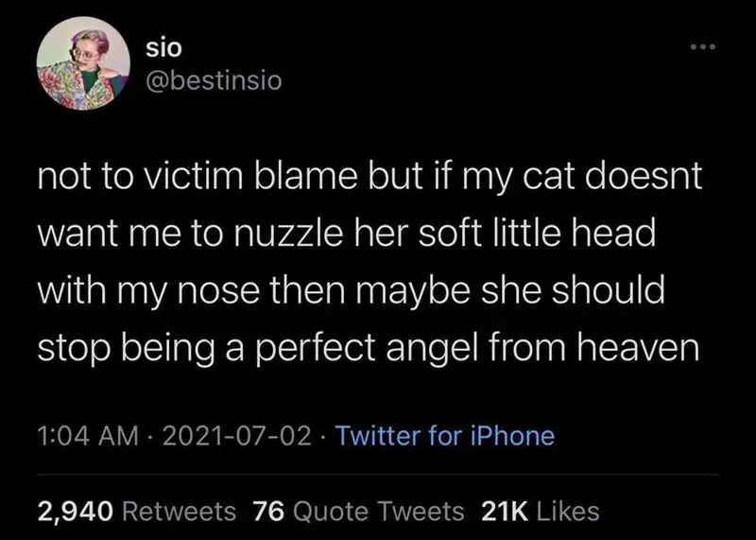Screen dimensions: 756x540
Task: Open the Retweets label
Action: point(179,512)
